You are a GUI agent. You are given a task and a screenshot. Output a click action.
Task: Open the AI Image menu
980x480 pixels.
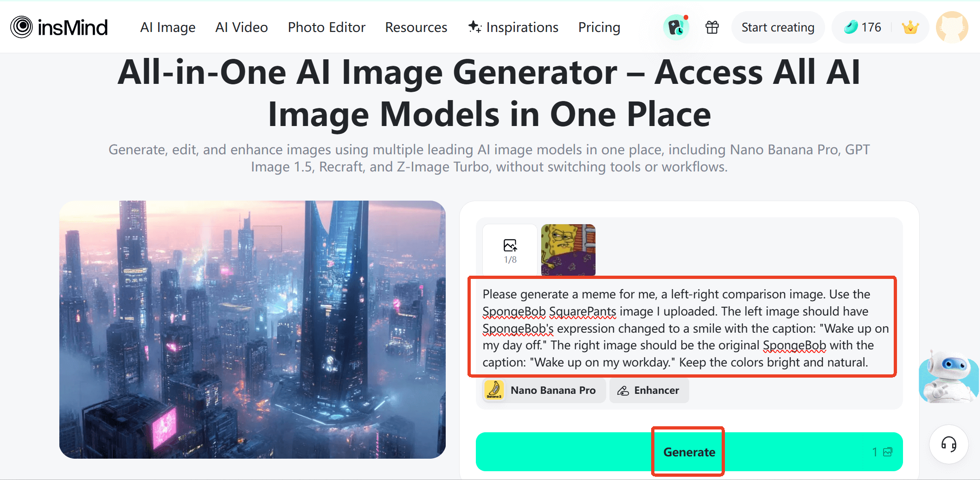coord(168,27)
